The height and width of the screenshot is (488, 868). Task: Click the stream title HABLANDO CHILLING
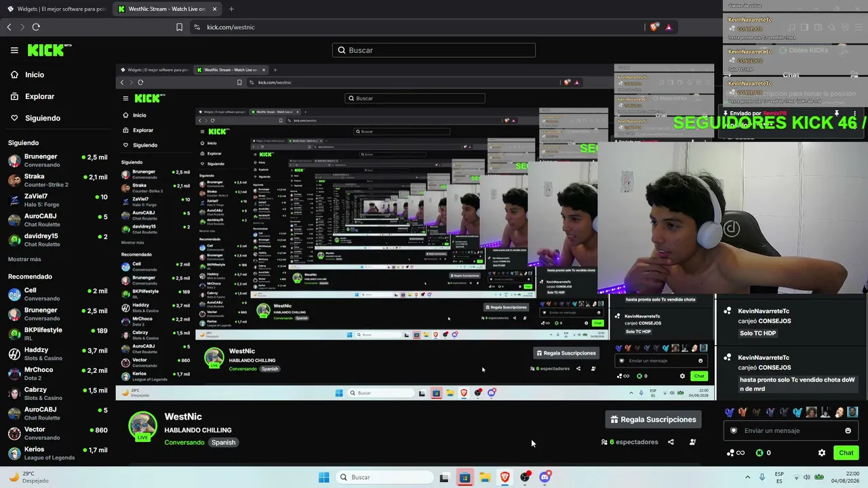[198, 430]
